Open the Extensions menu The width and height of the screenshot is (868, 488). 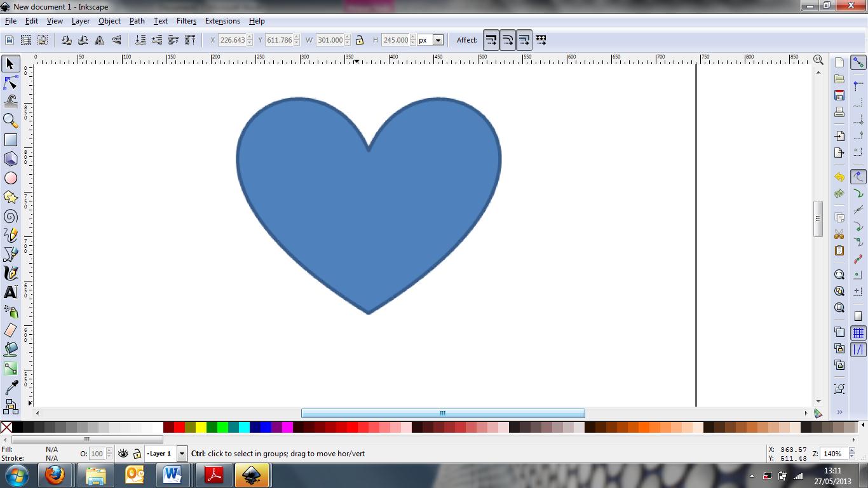(222, 21)
